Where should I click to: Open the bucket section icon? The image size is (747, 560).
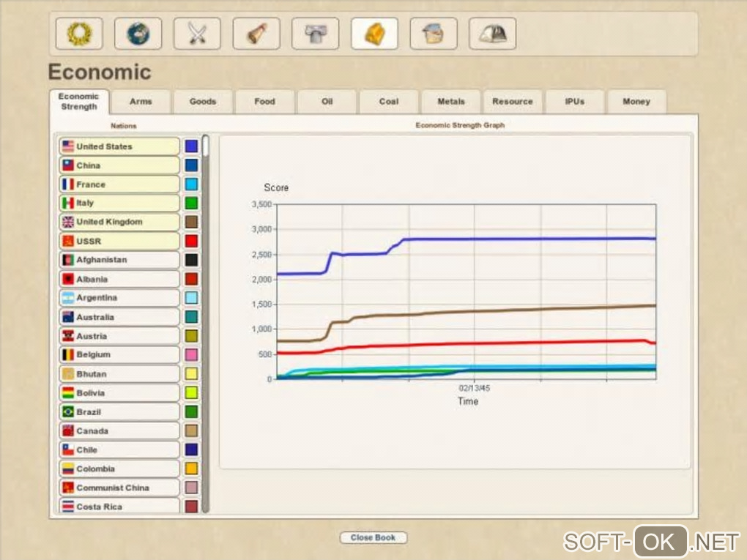[x=434, y=34]
